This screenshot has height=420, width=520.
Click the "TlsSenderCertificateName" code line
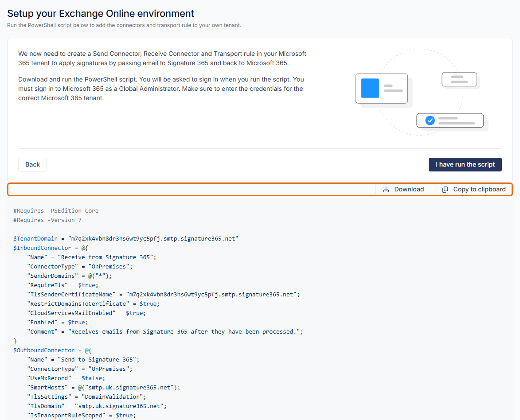(x=164, y=294)
